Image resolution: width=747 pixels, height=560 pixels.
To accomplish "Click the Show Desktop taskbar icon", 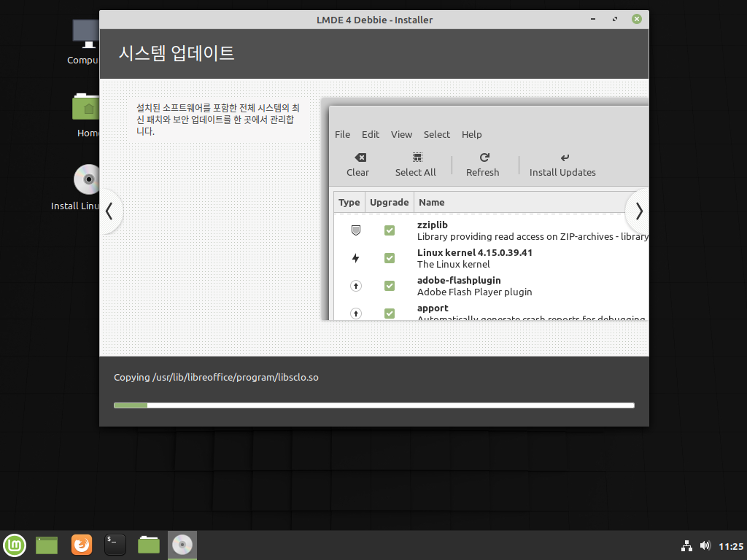I will [x=47, y=545].
